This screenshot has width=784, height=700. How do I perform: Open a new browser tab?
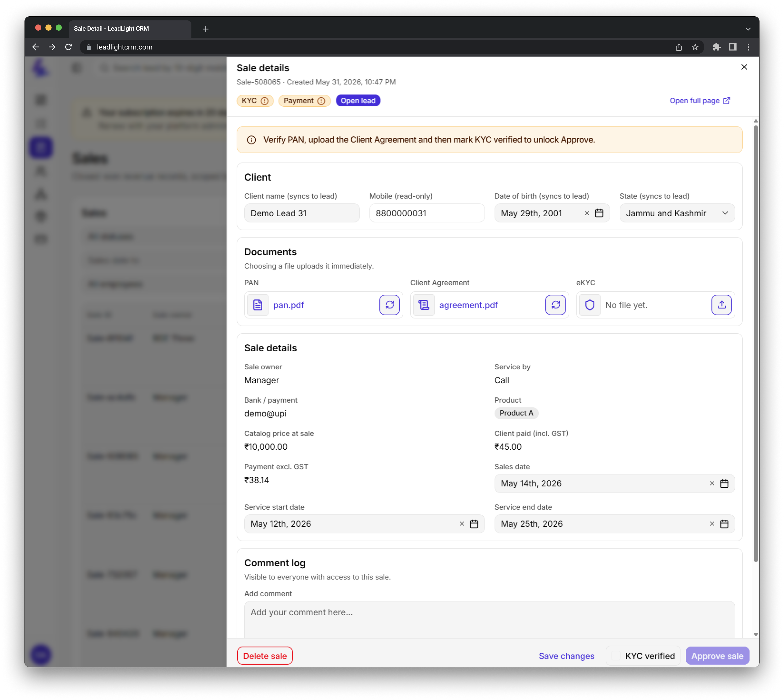pos(205,29)
